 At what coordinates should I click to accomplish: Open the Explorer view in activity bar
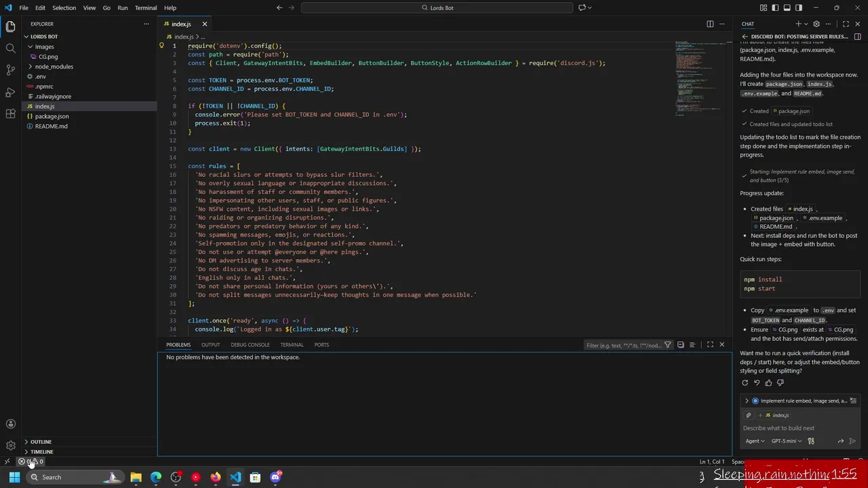tap(10, 26)
